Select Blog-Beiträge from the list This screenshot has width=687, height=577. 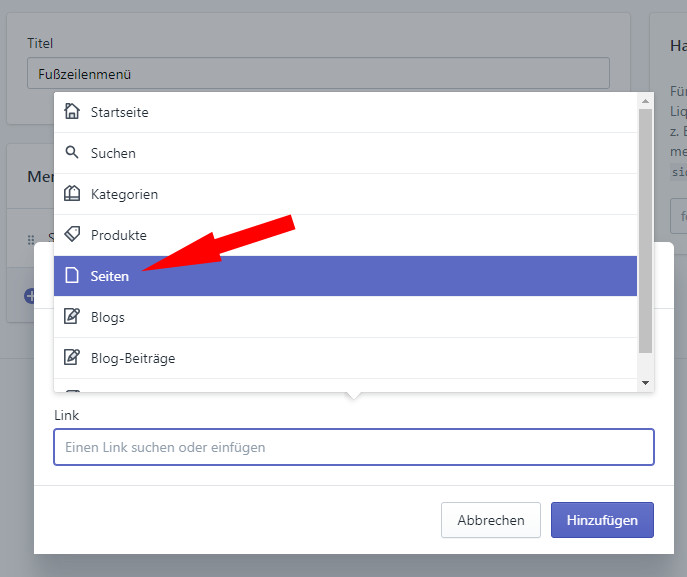(x=345, y=358)
